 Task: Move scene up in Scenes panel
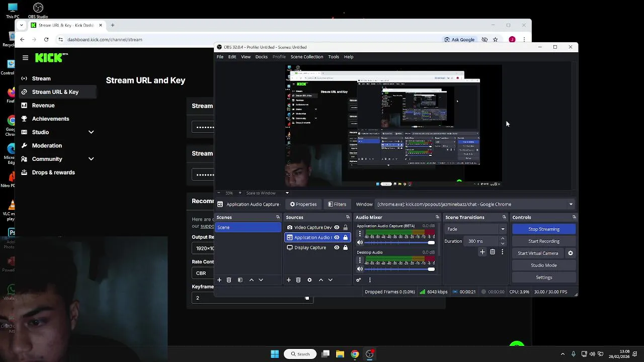pyautogui.click(x=252, y=280)
